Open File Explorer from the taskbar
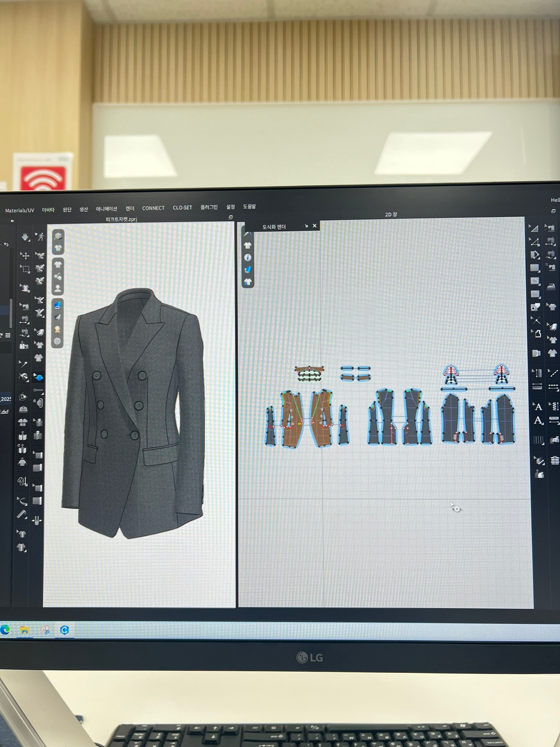Screen dimensions: 560x747 coord(24,630)
